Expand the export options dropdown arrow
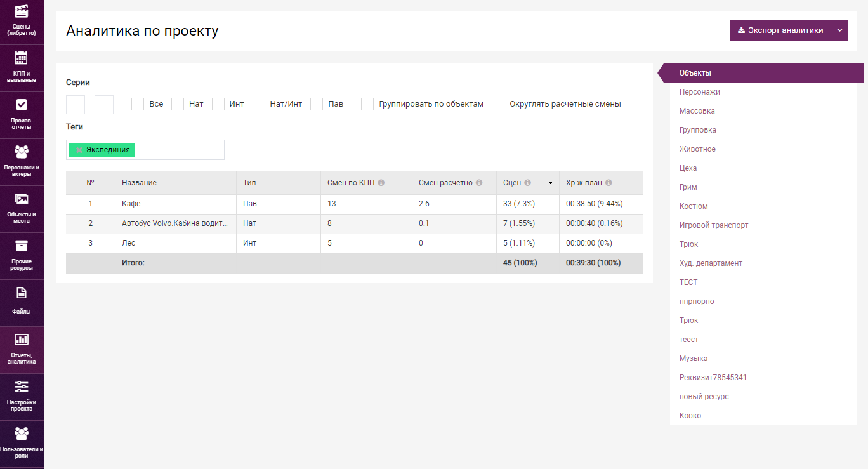The image size is (868, 469). coord(840,30)
